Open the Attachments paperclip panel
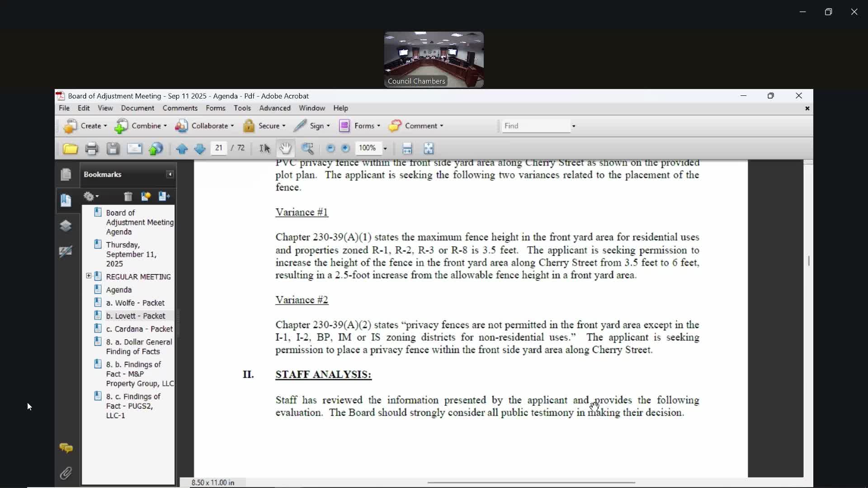The height and width of the screenshot is (488, 868). 66,473
